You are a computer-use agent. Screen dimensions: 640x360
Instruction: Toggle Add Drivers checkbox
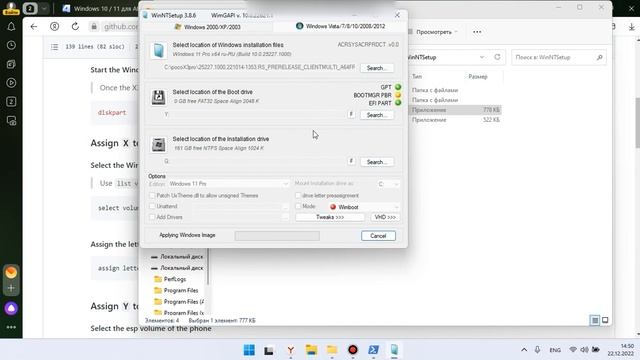[152, 217]
